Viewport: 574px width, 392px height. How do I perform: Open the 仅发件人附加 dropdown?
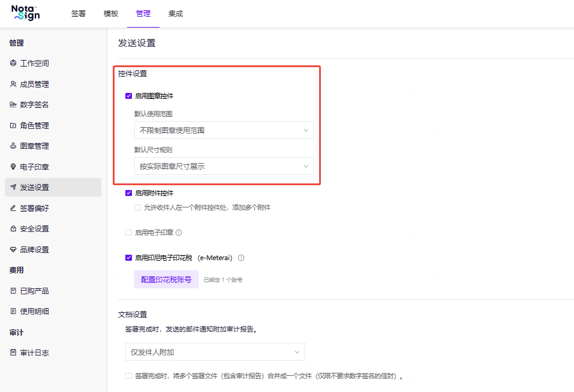[x=215, y=352]
